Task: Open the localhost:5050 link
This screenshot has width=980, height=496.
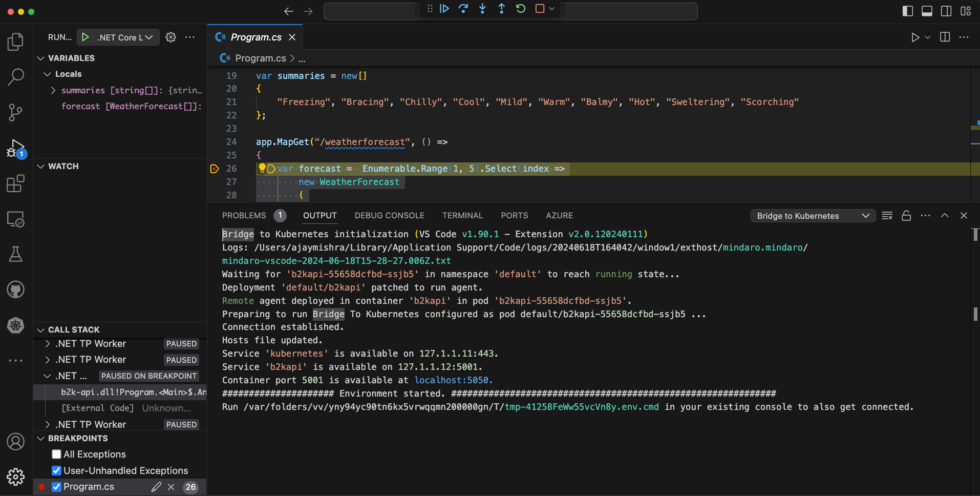Action: click(x=453, y=380)
